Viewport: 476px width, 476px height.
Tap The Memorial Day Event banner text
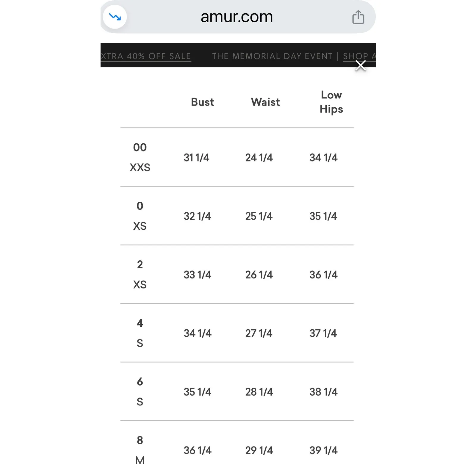click(x=272, y=56)
